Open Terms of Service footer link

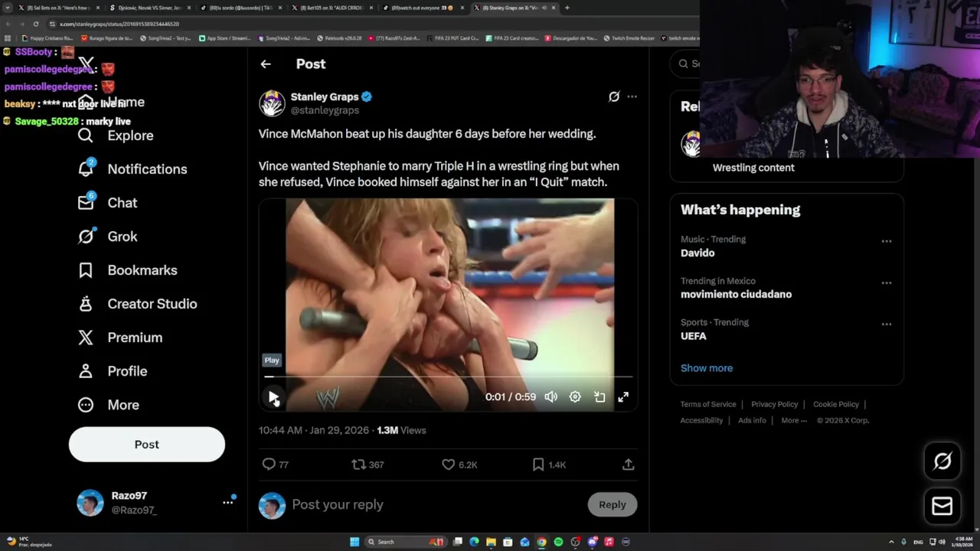pyautogui.click(x=708, y=404)
